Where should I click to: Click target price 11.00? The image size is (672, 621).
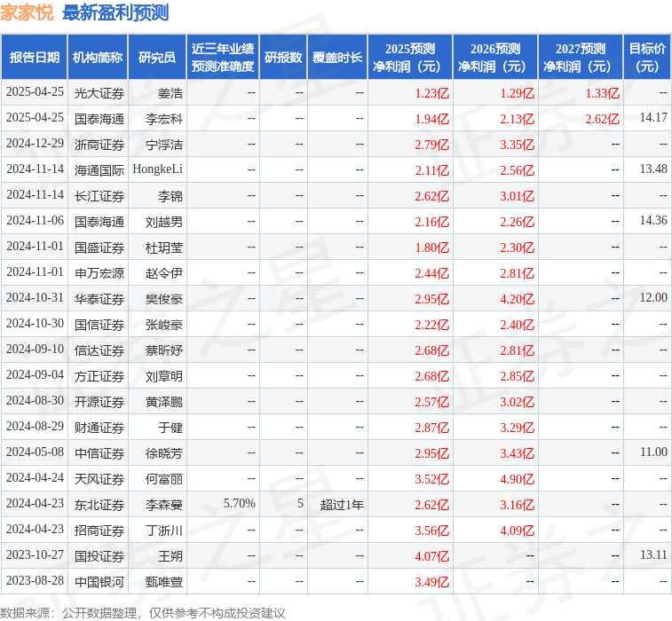point(653,452)
